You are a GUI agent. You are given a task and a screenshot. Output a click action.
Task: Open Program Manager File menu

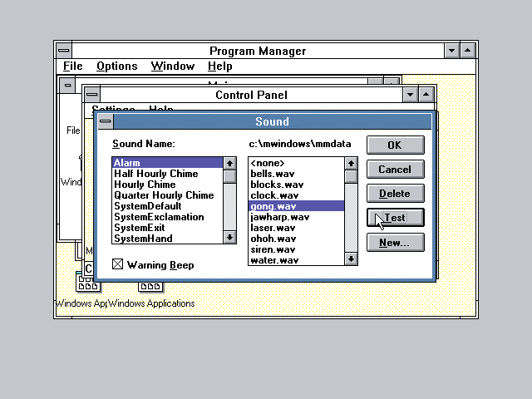tap(72, 66)
